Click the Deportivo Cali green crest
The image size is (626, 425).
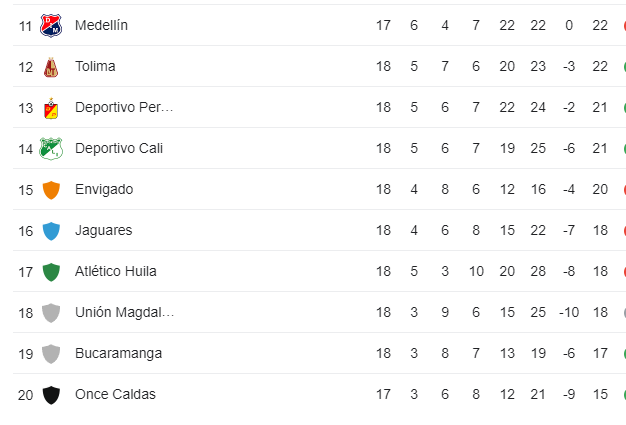(51, 149)
